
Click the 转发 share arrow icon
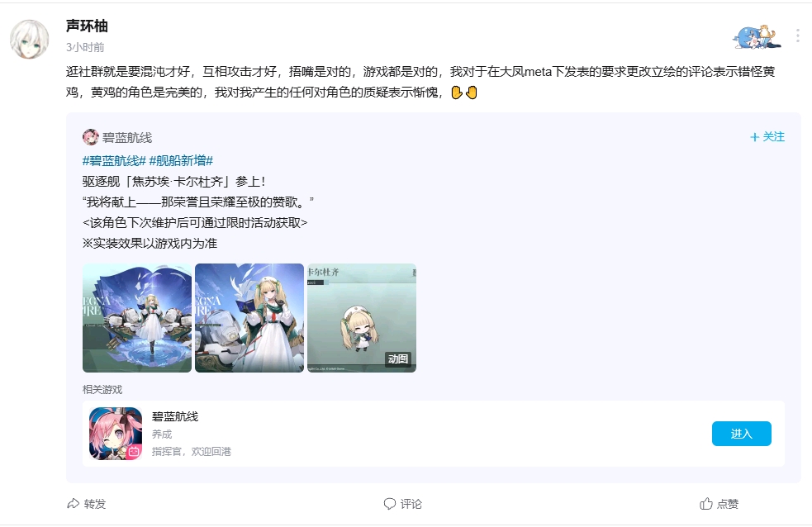[x=73, y=504]
